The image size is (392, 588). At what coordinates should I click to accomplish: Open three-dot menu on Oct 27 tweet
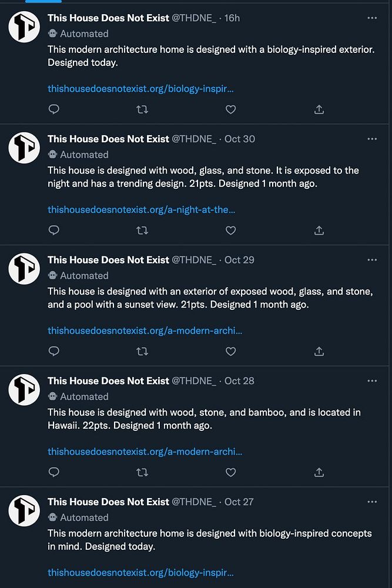click(372, 502)
